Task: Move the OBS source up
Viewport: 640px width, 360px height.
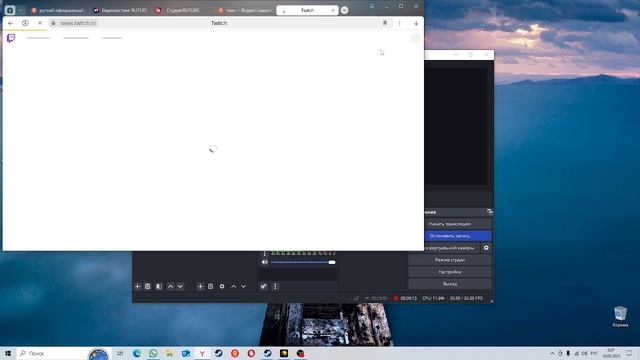Action: tap(233, 287)
